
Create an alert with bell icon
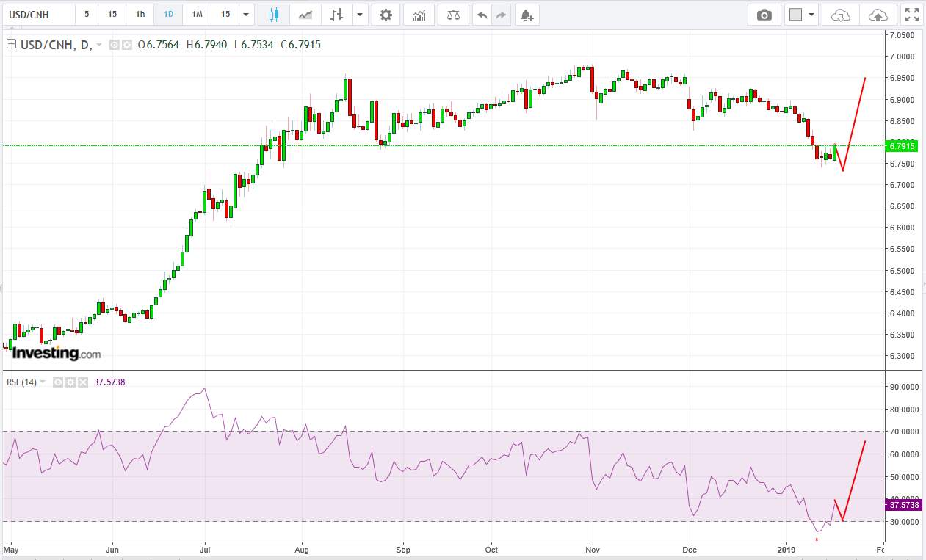click(527, 15)
